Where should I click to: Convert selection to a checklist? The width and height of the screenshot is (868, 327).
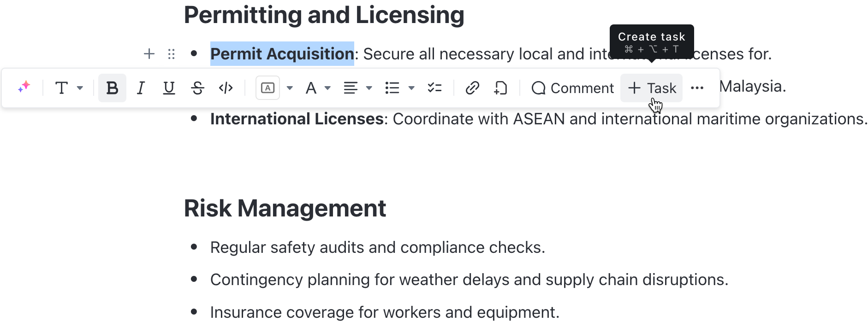pyautogui.click(x=434, y=88)
